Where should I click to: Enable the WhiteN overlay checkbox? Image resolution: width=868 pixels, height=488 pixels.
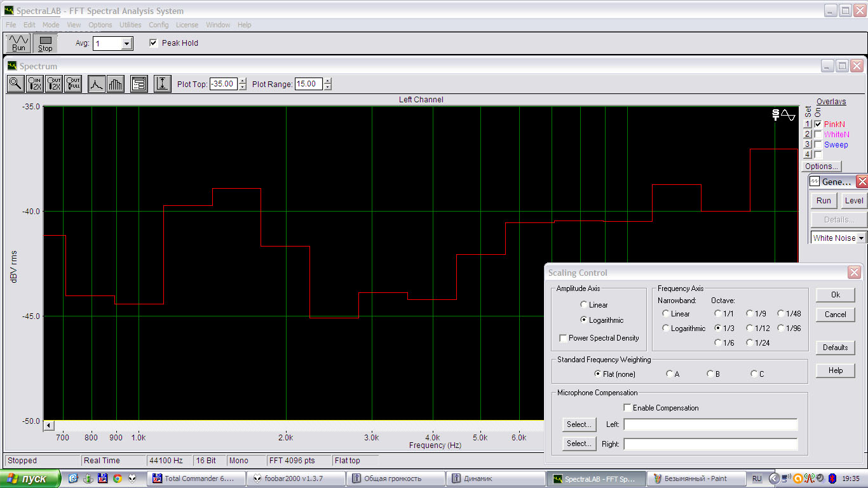818,135
